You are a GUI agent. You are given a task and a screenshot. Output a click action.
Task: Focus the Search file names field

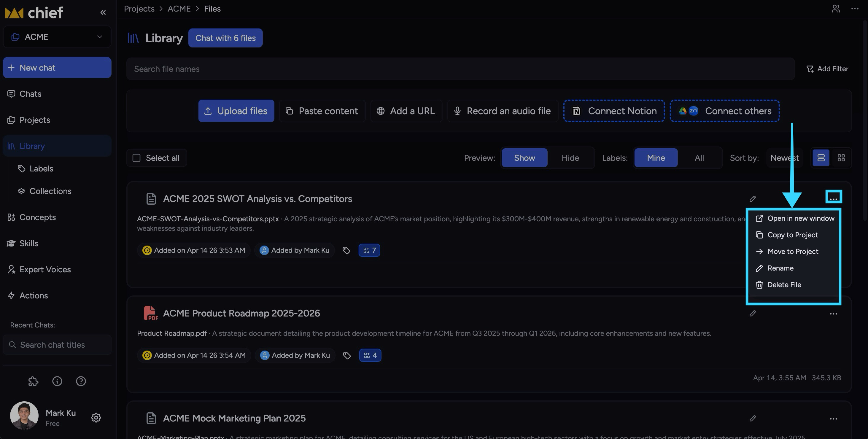pyautogui.click(x=460, y=69)
